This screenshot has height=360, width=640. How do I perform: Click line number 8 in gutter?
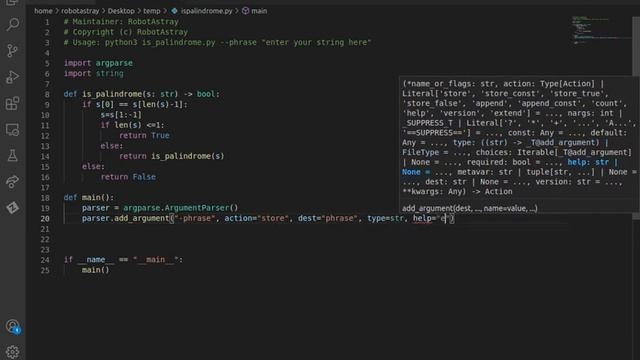(x=47, y=94)
